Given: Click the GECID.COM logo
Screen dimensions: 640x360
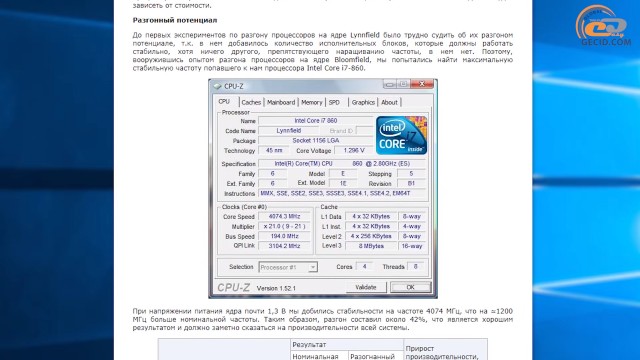Looking at the screenshot, I should click(x=603, y=25).
